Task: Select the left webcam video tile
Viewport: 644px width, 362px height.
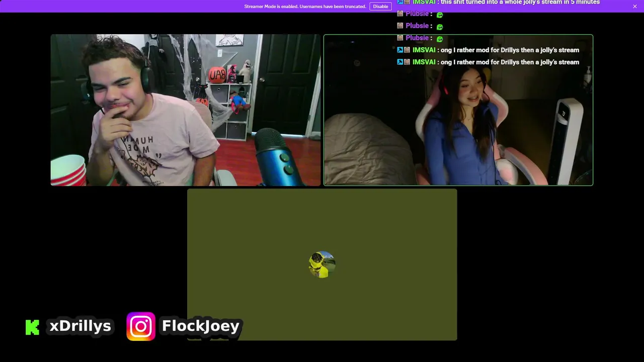Action: (186, 110)
